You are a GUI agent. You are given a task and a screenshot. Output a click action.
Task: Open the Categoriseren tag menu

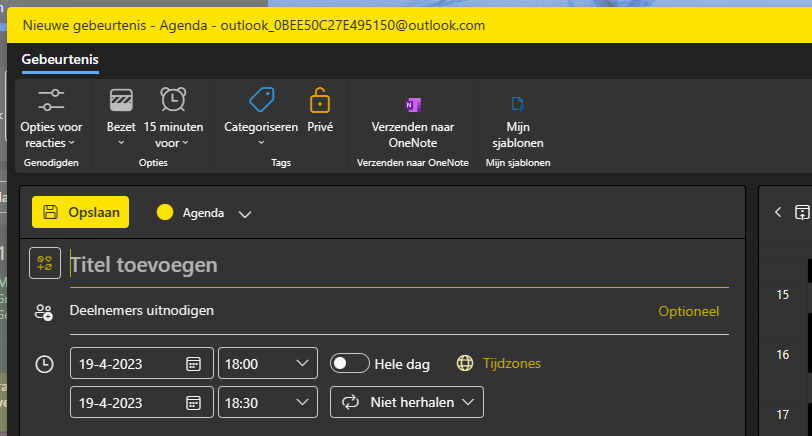[x=261, y=118]
